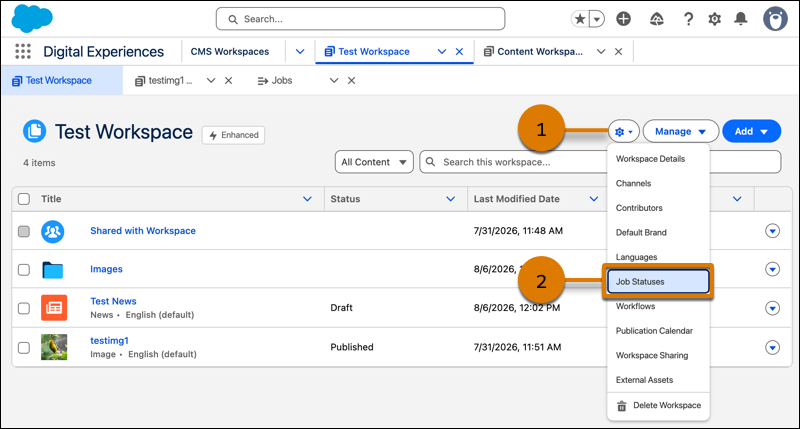Open the testimg1 bird thumbnail
Image resolution: width=800 pixels, height=429 pixels.
click(x=54, y=347)
